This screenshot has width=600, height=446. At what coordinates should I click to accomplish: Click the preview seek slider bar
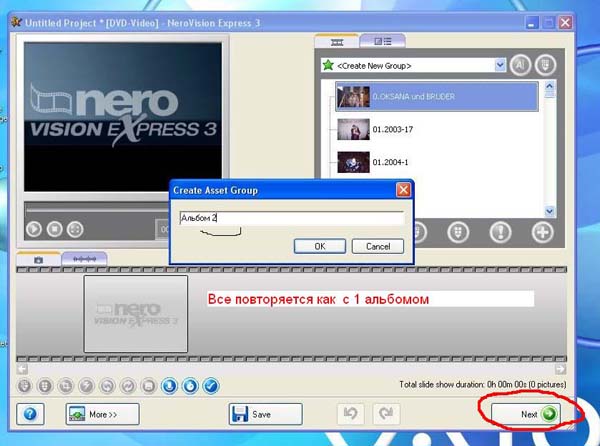pyautogui.click(x=98, y=209)
